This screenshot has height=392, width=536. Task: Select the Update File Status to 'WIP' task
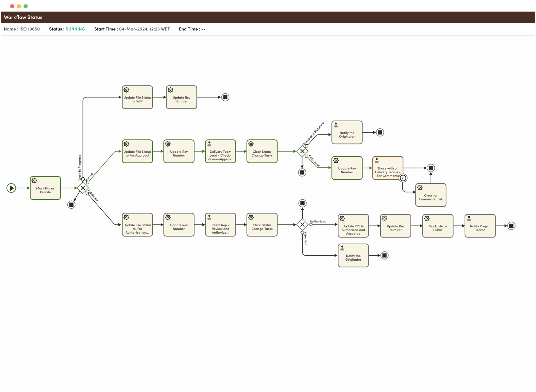(137, 98)
